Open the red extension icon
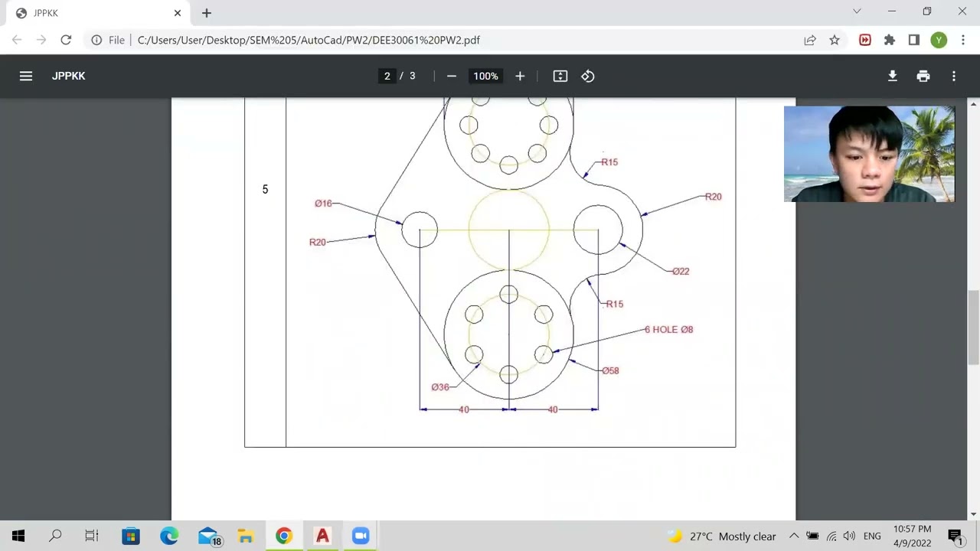This screenshot has height=551, width=980. (865, 40)
